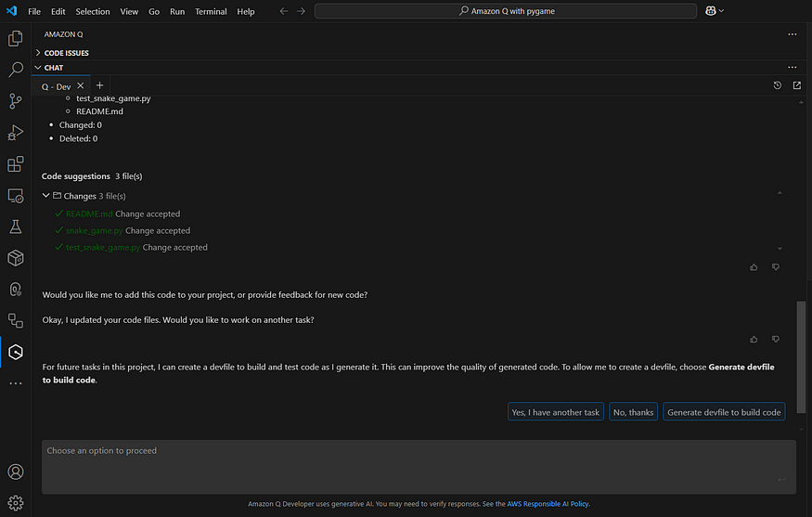The image size is (812, 517).
Task: Open the Edit menu
Action: coord(58,11)
